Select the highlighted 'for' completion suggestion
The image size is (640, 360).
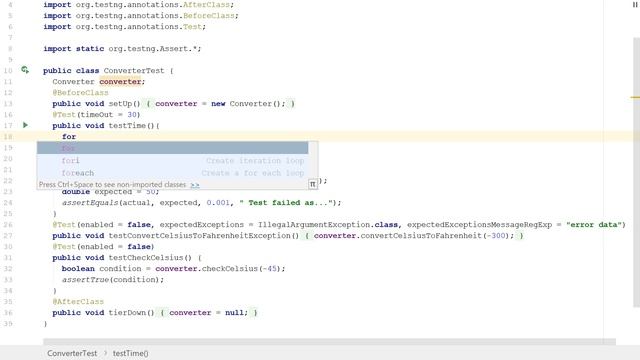pyautogui.click(x=173, y=148)
